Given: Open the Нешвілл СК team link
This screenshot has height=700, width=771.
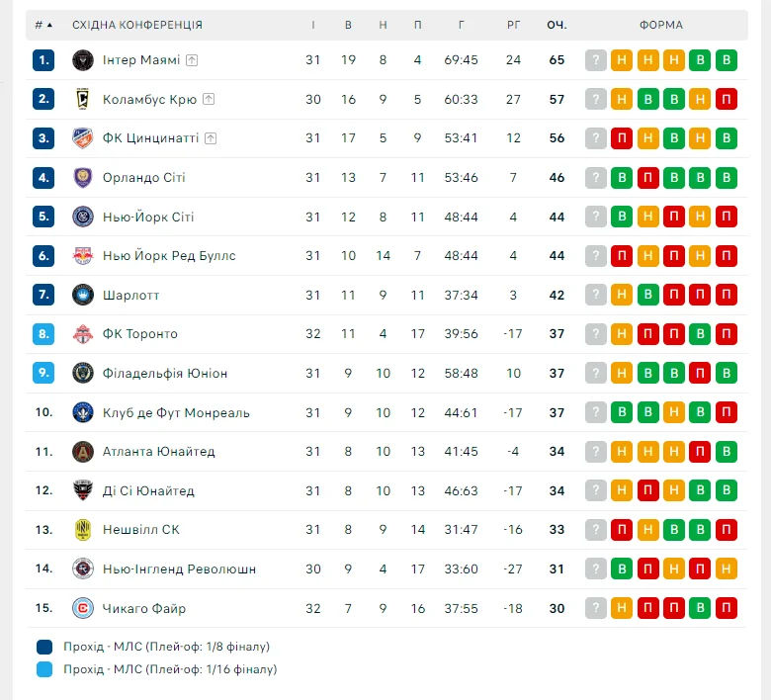Looking at the screenshot, I should 143,530.
